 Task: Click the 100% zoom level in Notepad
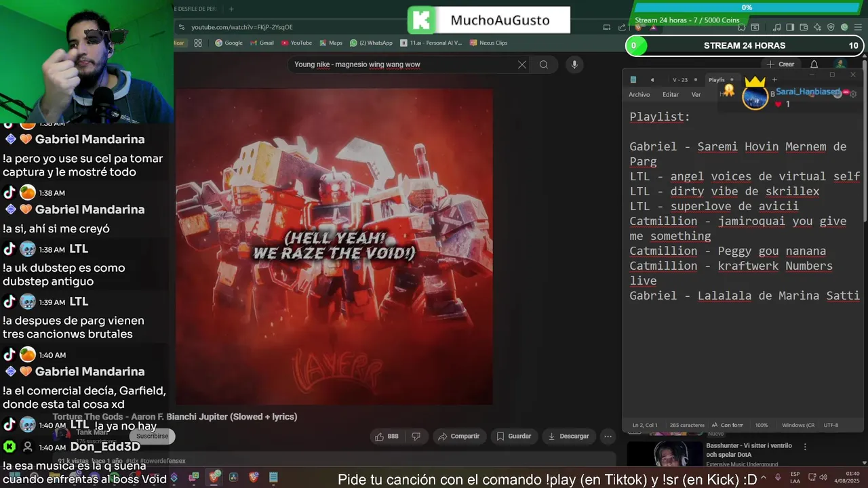(x=762, y=425)
